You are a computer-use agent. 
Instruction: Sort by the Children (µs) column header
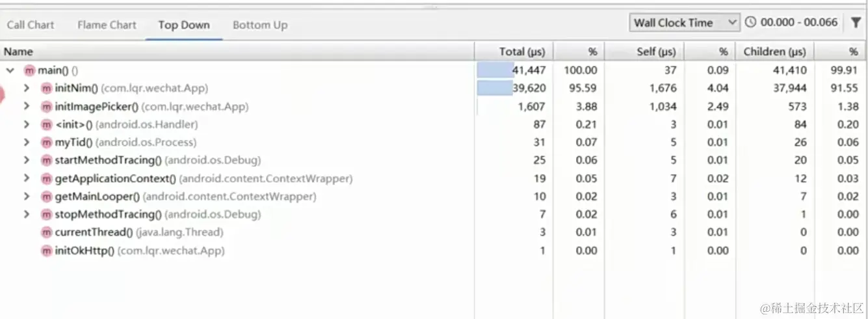(774, 51)
